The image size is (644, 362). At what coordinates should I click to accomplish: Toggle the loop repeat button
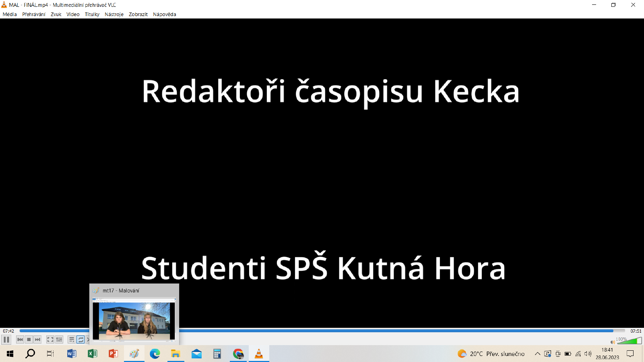[80, 339]
